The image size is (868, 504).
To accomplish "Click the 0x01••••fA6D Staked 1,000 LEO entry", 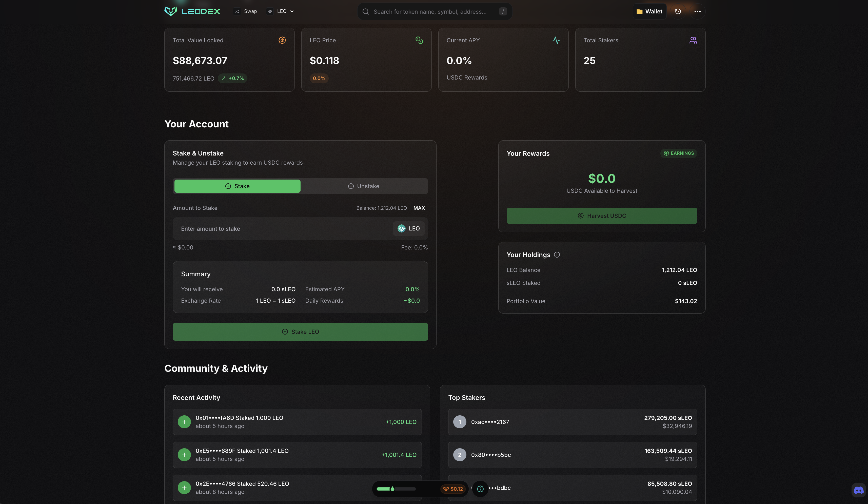I will click(297, 422).
